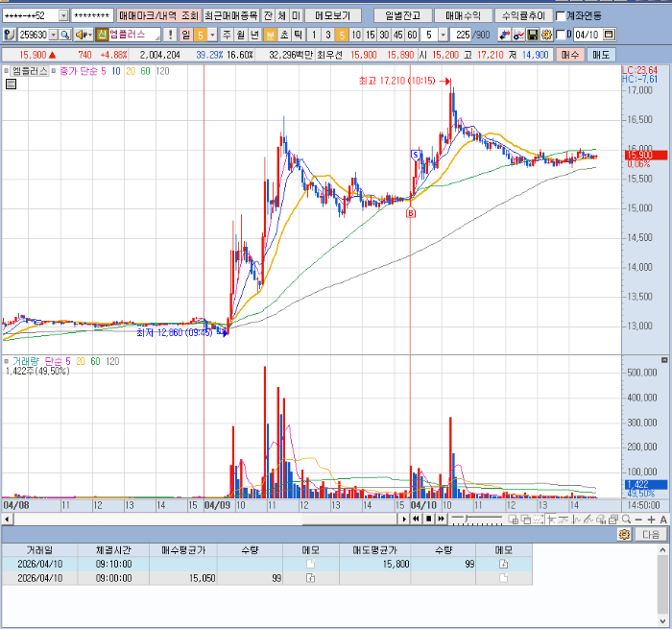Click the green 신 badge icon
The image size is (672, 629).
coord(102,35)
